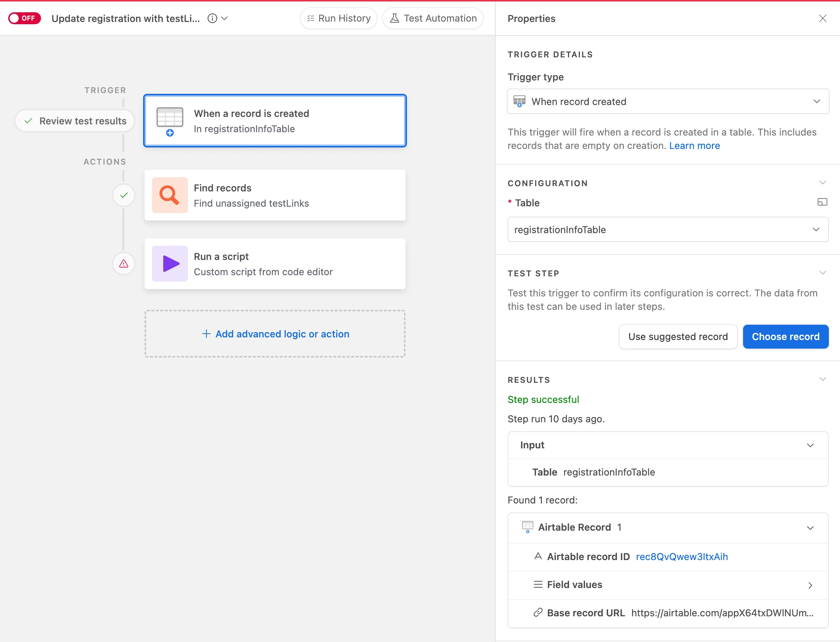840x642 pixels.
Task: Select the Find records magnifier icon
Action: click(x=169, y=195)
